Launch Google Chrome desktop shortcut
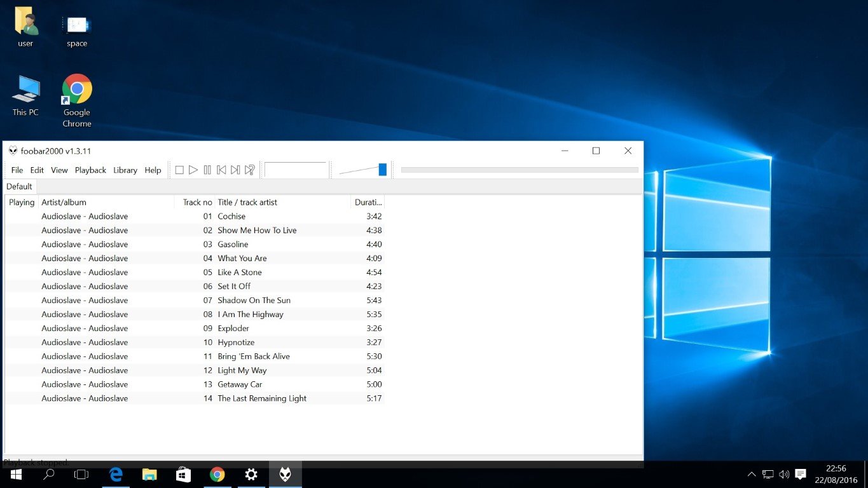868x488 pixels. click(77, 100)
